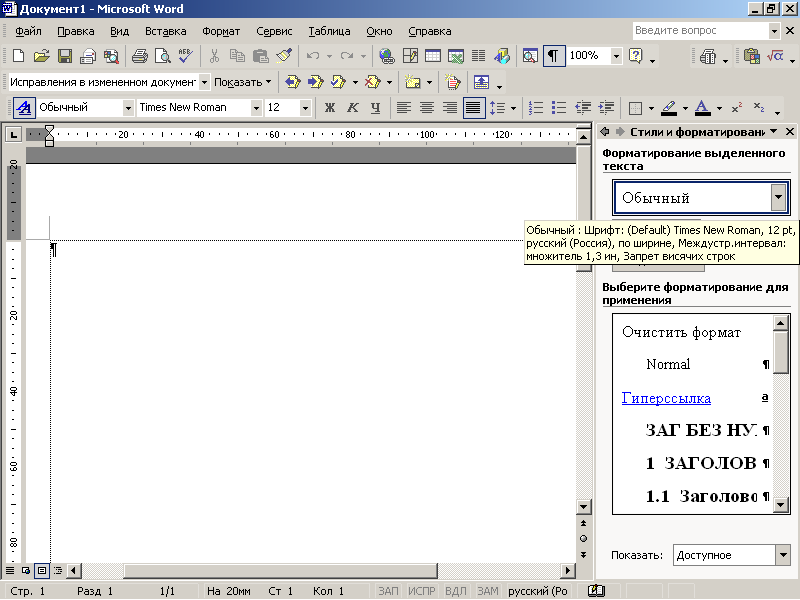Insert a new comment
The image size is (800, 600).
(x=412, y=82)
